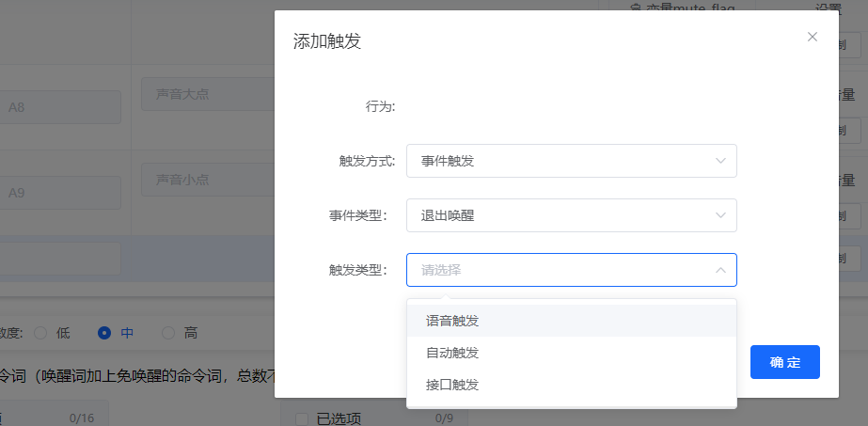Screen dimensions: 868x426
Task: Click the 添加触发 dialog title
Action: (x=327, y=41)
